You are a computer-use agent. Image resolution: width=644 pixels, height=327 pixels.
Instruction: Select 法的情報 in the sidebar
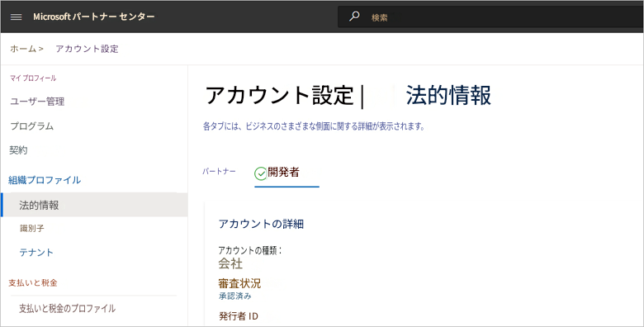[94, 205]
